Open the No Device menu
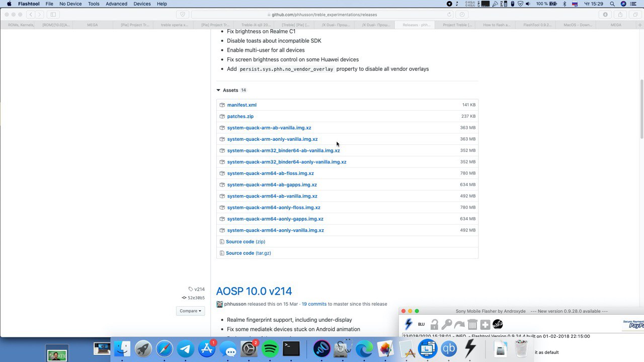The height and width of the screenshot is (362, 644). point(70,4)
